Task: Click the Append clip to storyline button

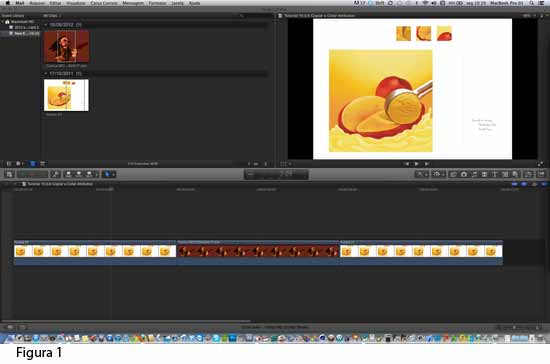Action: (x=89, y=174)
